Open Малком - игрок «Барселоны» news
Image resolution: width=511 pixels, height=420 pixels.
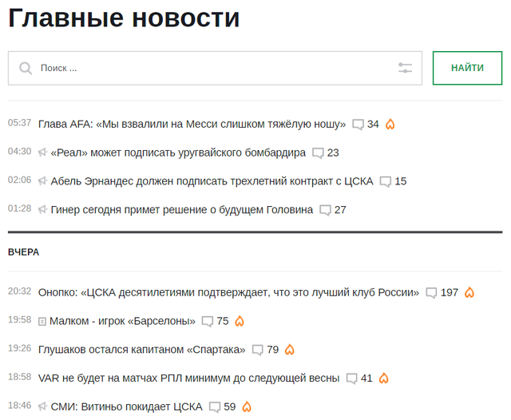(122, 321)
